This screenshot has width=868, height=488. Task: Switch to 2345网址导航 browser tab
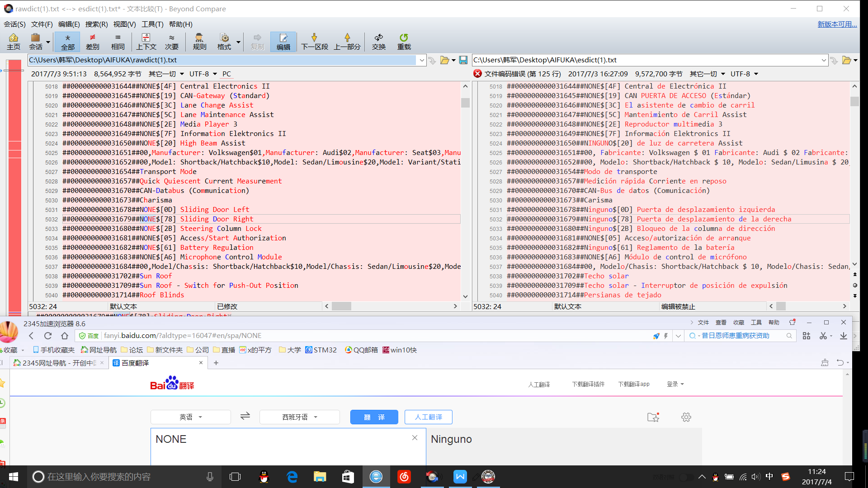point(59,363)
